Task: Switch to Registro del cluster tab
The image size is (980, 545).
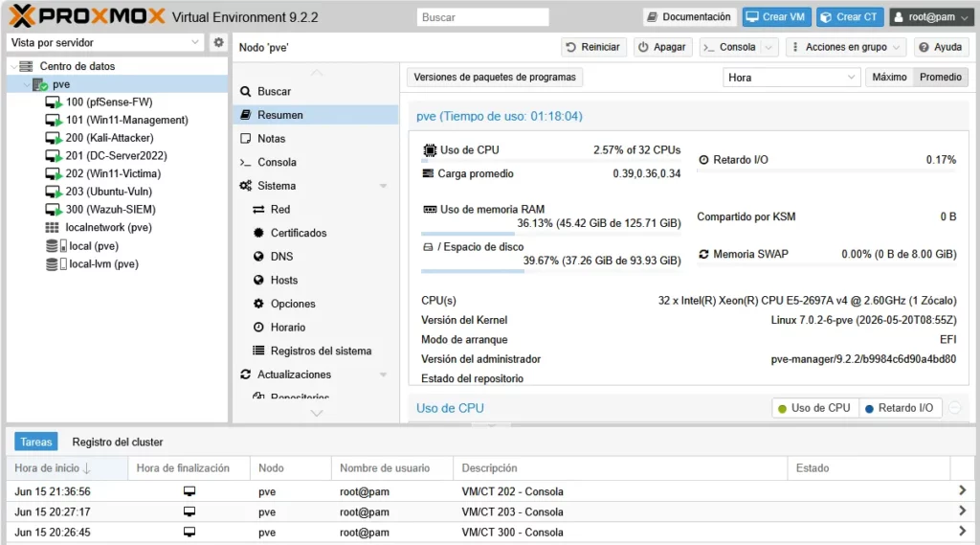Action: coord(118,443)
